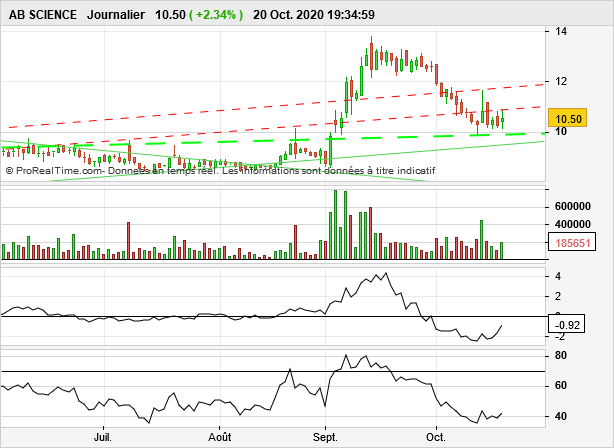Click the 600000 volume axis label
The height and width of the screenshot is (448, 614).
tap(572, 206)
